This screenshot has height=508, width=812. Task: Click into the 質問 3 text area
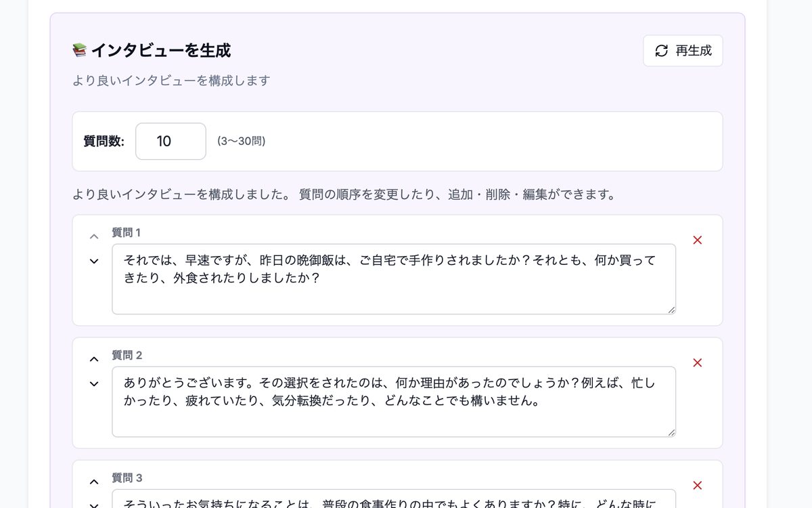[394, 499]
